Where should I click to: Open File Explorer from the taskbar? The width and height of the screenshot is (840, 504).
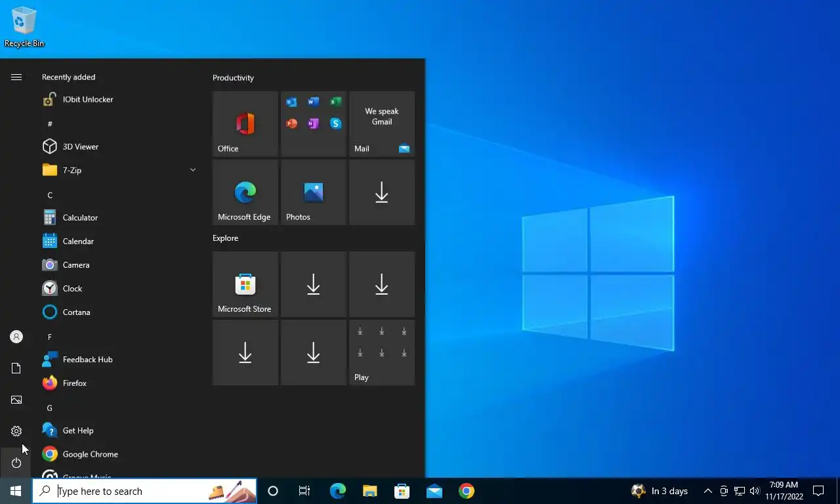(x=369, y=491)
